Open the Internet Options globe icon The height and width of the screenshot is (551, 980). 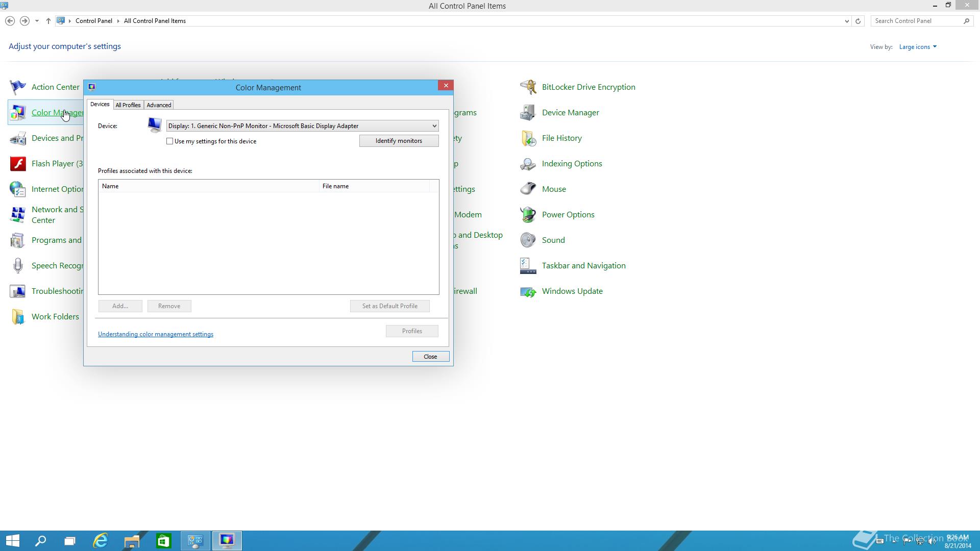tap(18, 189)
